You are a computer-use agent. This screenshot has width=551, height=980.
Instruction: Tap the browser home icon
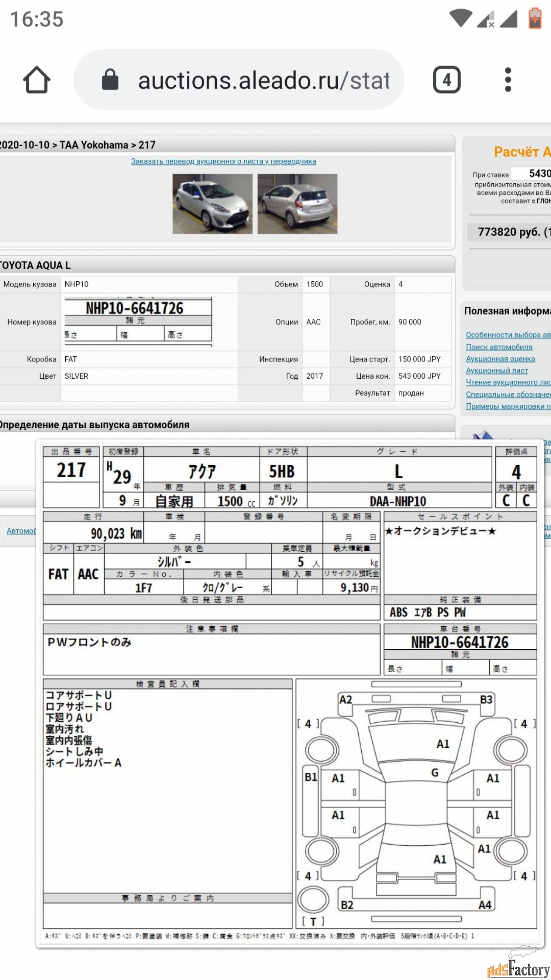pyautogui.click(x=37, y=80)
